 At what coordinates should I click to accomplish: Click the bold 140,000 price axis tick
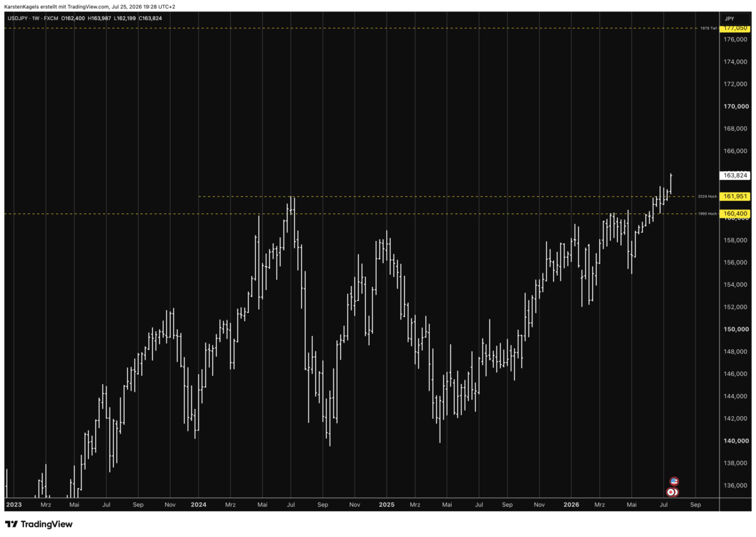point(735,441)
